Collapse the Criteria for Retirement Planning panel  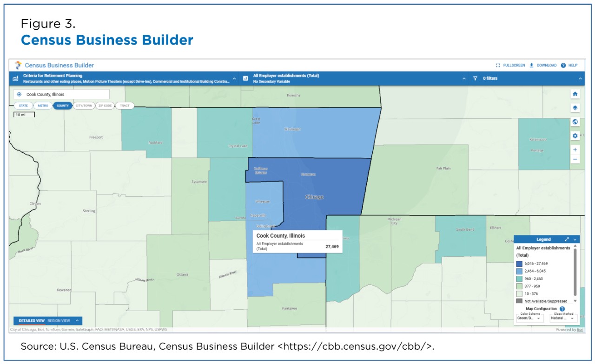coord(234,78)
